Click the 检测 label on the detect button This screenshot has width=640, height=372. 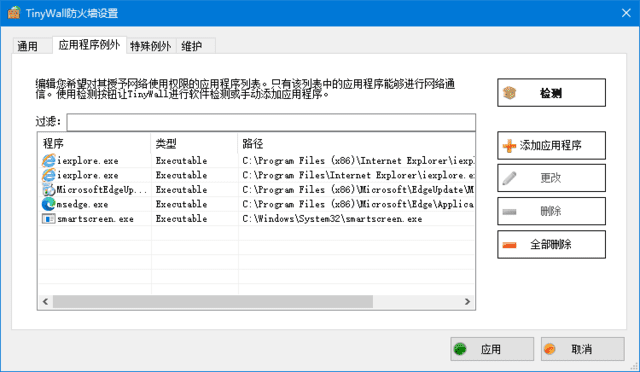pyautogui.click(x=551, y=93)
